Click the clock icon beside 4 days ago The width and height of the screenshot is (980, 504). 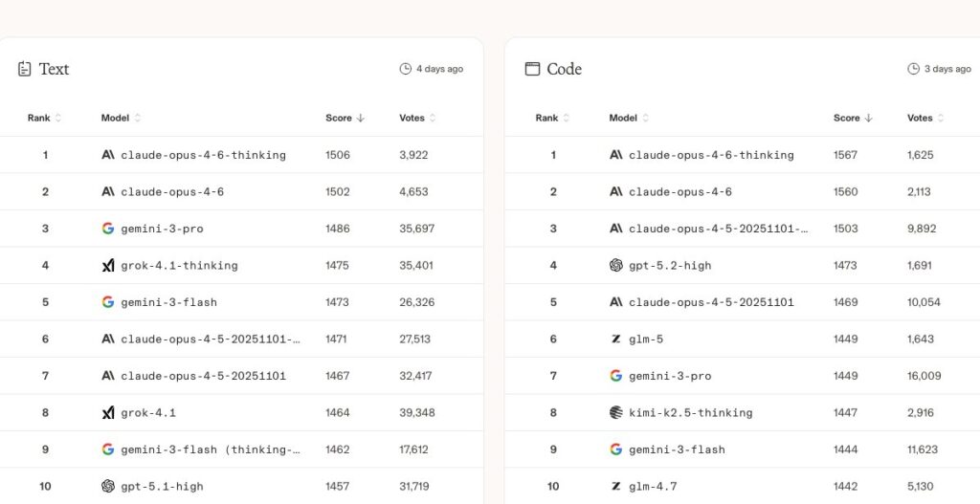[x=405, y=69]
